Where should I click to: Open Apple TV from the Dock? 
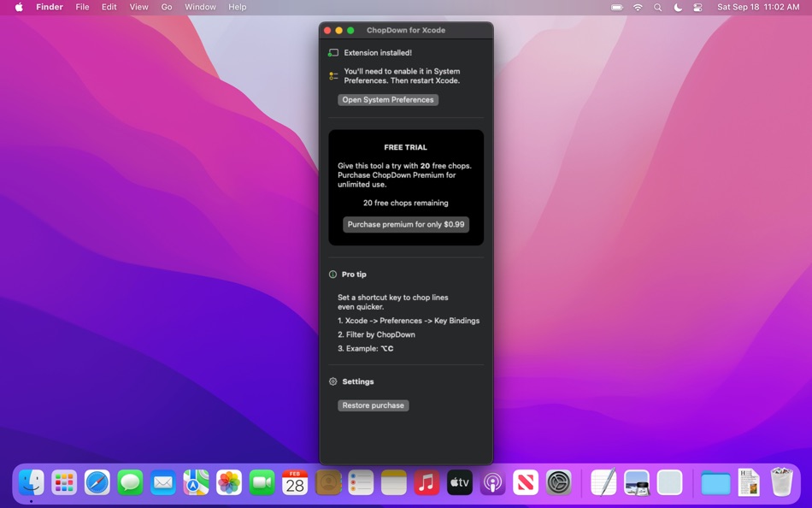click(460, 482)
